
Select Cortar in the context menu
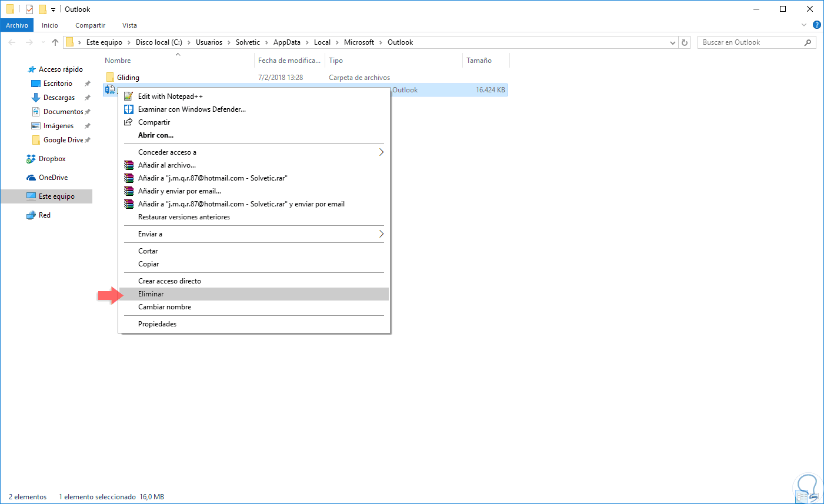coord(254,251)
